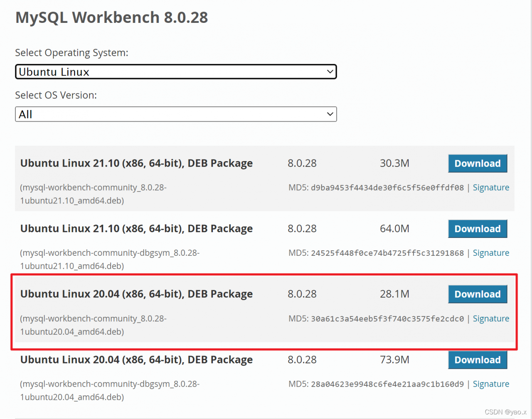Click the 28.1M file size value
The image size is (532, 419).
click(x=394, y=294)
